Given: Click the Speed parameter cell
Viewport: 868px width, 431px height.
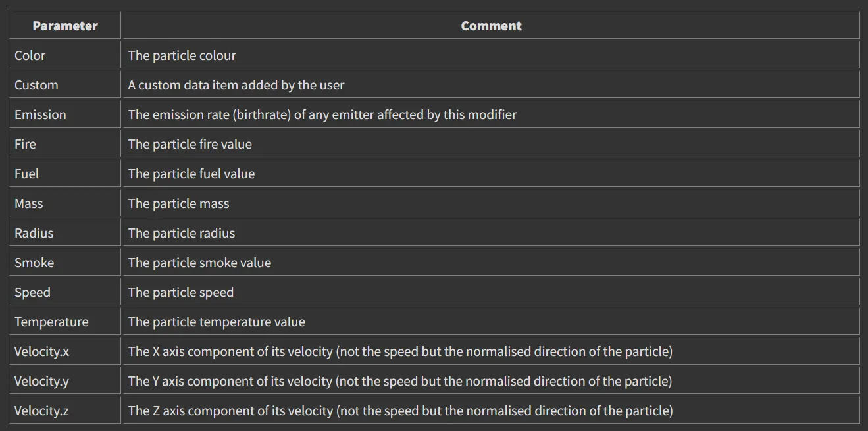Looking at the screenshot, I should tap(32, 293).
